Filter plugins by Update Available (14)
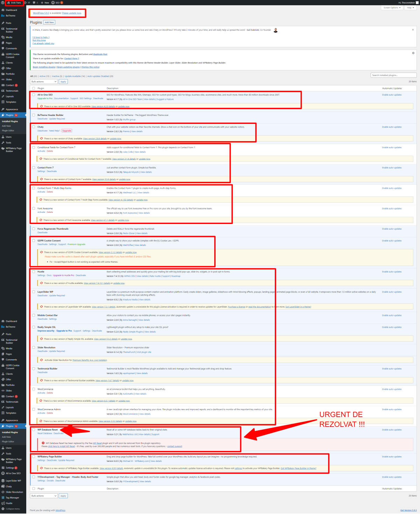420x514 pixels. click(75, 76)
